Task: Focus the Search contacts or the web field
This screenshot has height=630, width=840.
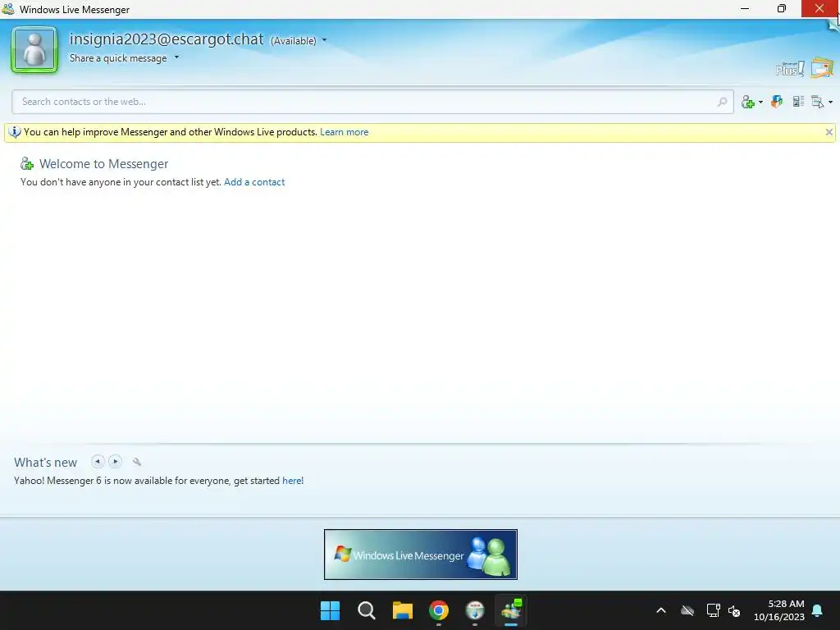Action: [372, 102]
